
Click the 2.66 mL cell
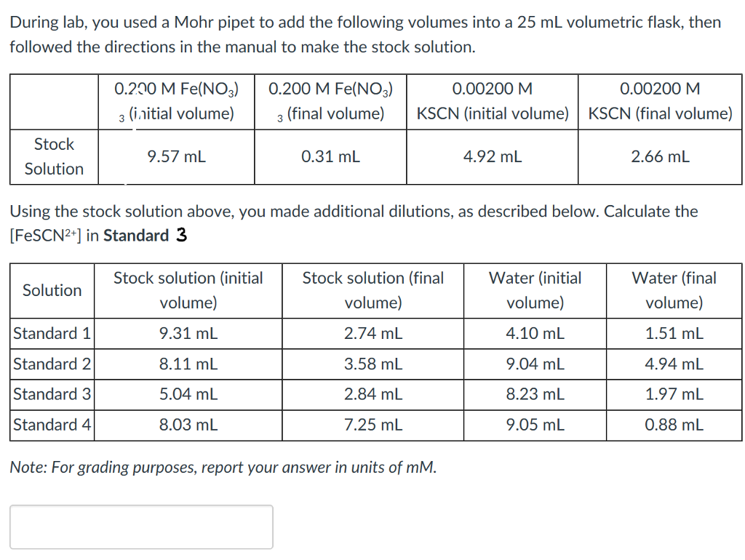point(660,156)
